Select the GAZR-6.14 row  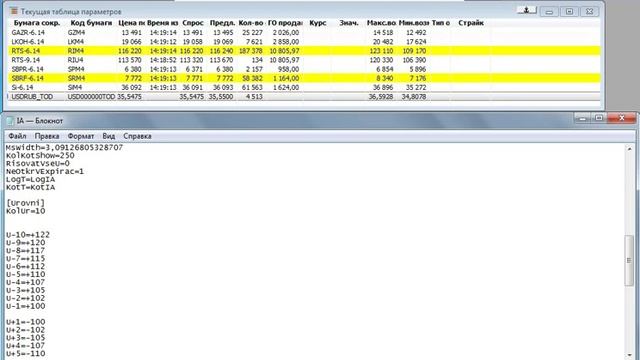(x=304, y=33)
